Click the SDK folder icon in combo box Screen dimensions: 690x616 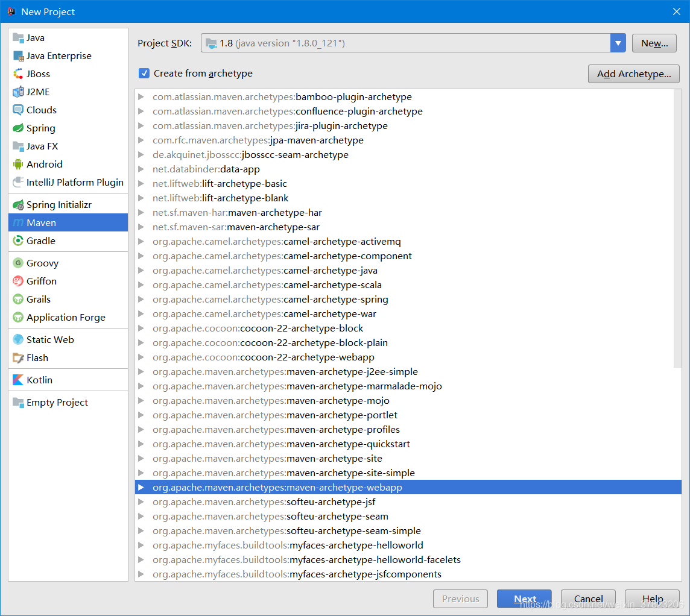coord(211,43)
